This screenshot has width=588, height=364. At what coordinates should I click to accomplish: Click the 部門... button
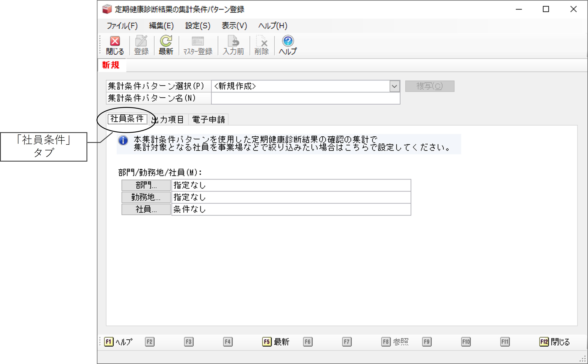[146, 185]
